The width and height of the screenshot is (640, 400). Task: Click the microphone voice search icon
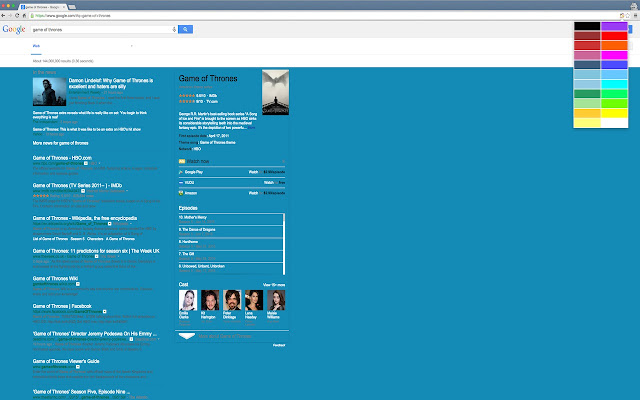pos(174,29)
